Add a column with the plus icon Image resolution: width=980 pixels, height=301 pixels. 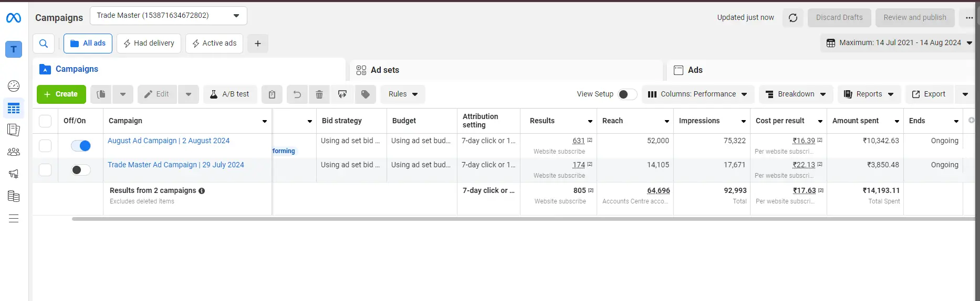tap(971, 121)
